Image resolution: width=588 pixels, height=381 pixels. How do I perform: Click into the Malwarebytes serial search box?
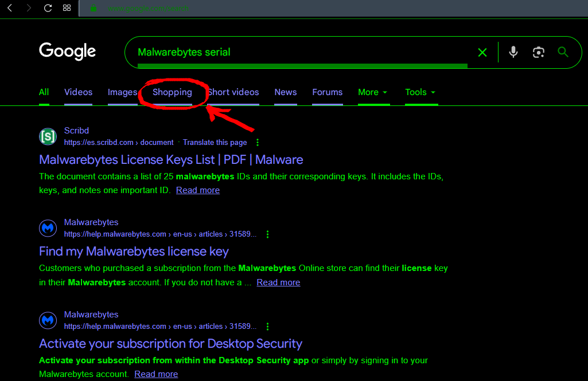[302, 52]
